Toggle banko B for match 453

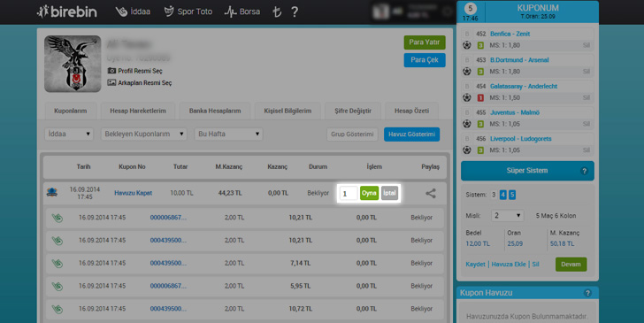point(466,60)
